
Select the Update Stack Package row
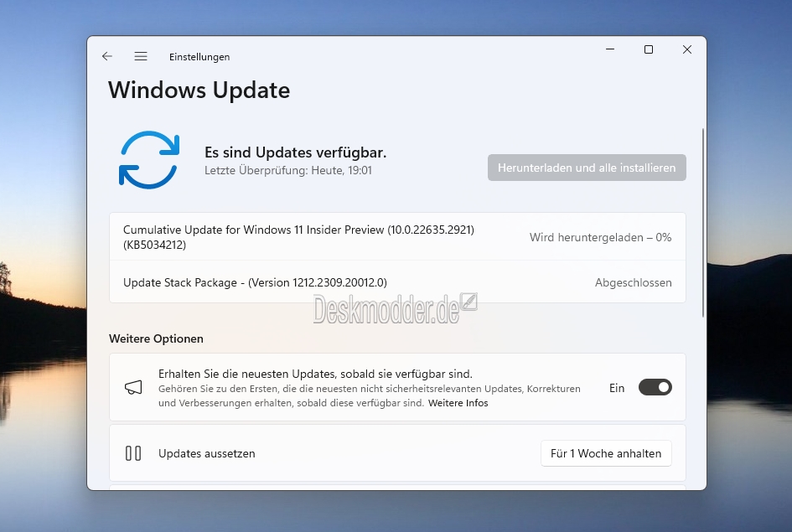(397, 282)
